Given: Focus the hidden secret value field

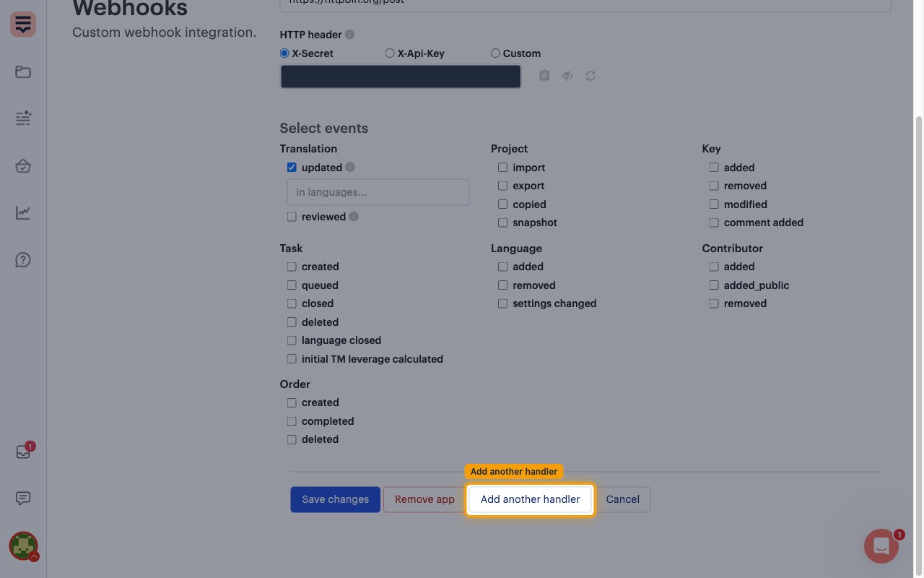Looking at the screenshot, I should [401, 77].
